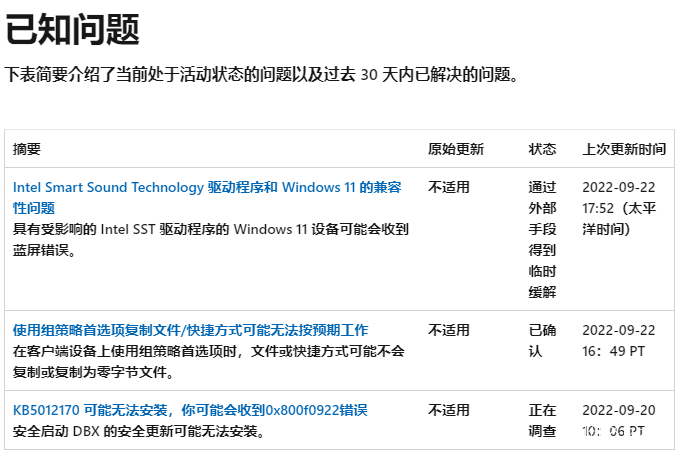Click the 正在调查 status cell
This screenshot has height=453, width=685.
542,420
